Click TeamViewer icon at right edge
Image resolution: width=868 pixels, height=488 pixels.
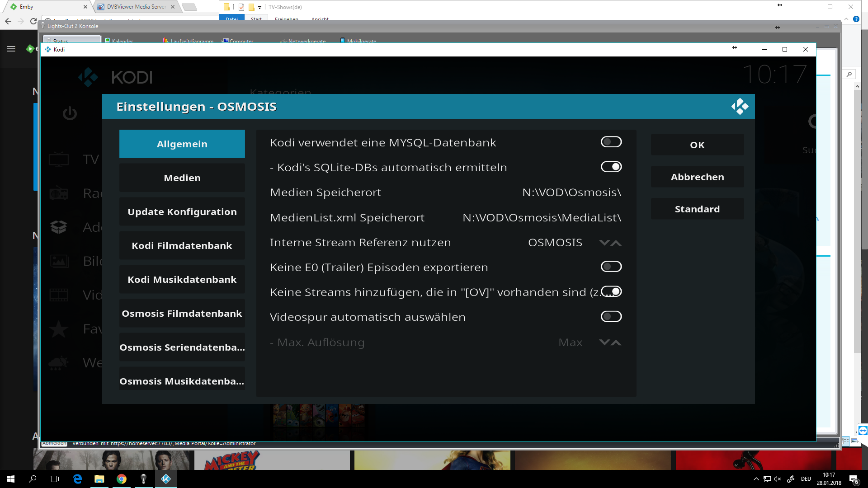[x=863, y=430]
